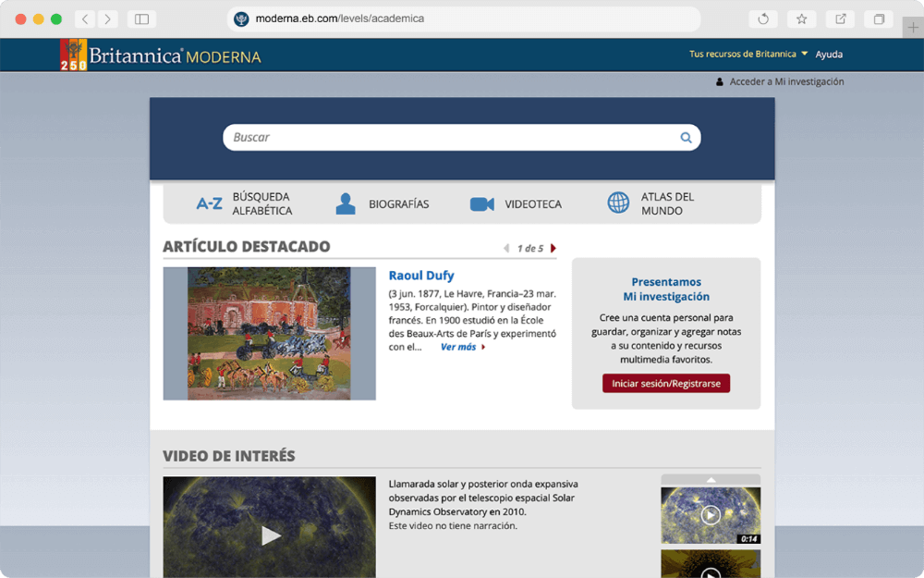Click the search magnifier icon
Viewport: 924px width, 578px height.
686,138
